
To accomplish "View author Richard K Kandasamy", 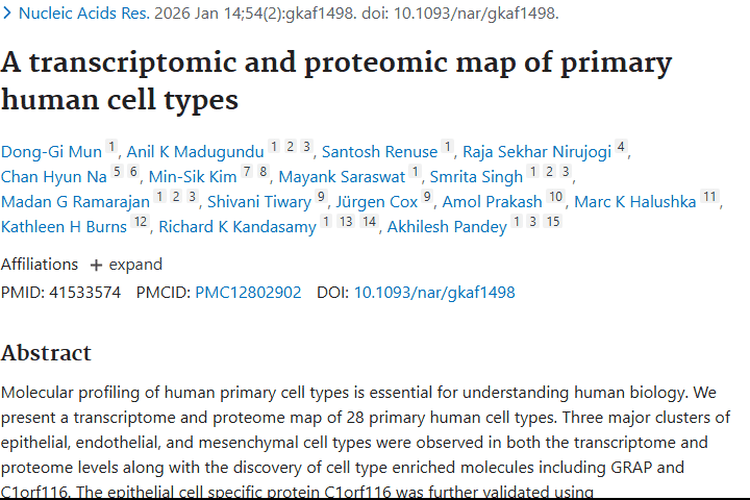I will click(x=237, y=227).
